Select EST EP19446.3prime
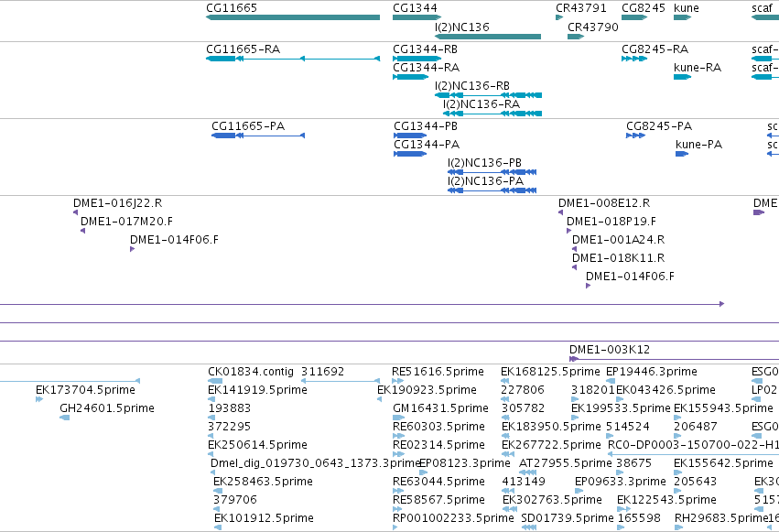The image size is (779, 532). pos(610,381)
